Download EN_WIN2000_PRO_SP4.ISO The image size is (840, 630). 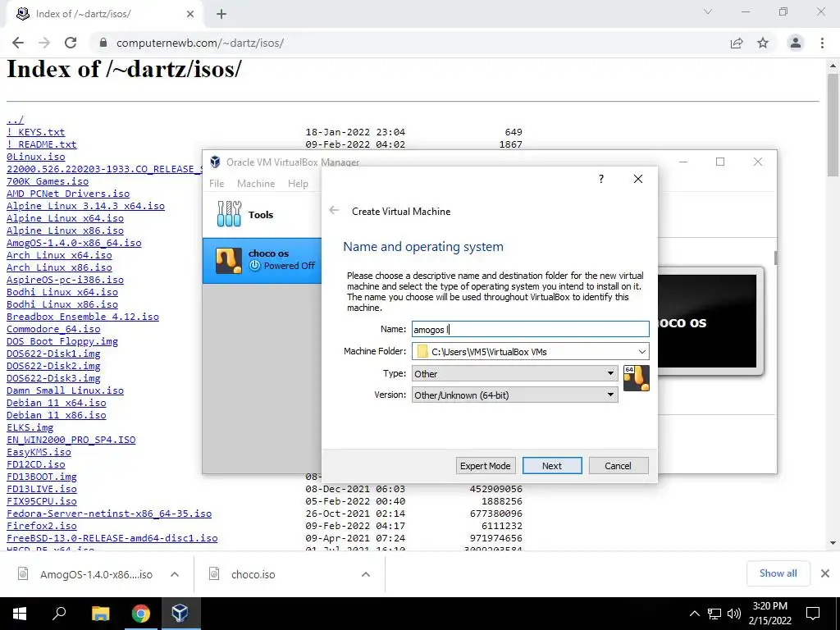pyautogui.click(x=71, y=440)
